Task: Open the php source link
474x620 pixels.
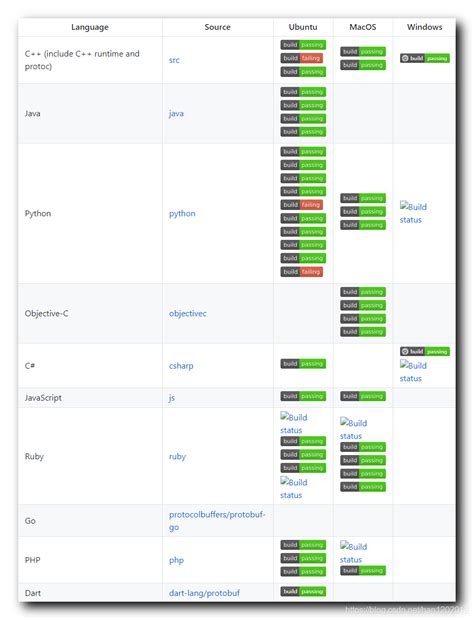Action: tap(176, 560)
